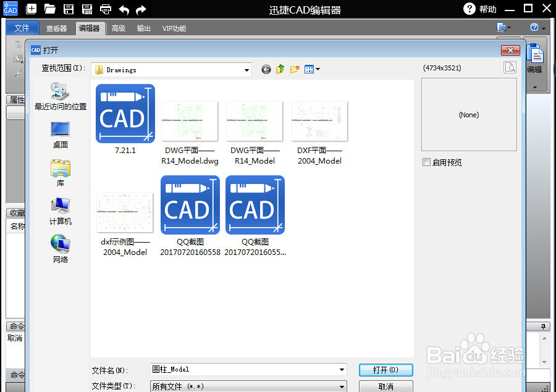This screenshot has width=556, height=392.
Task: Open a new blank drawing
Action: click(31, 9)
